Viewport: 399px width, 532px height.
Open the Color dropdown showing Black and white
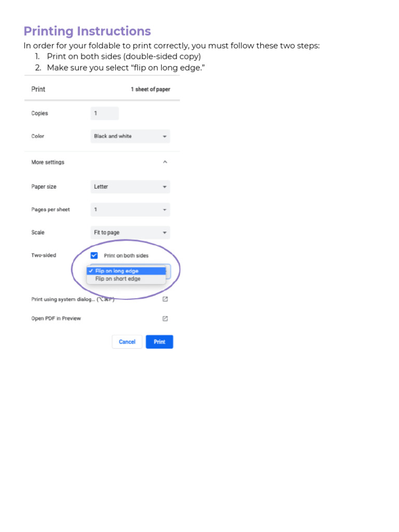[x=130, y=136]
